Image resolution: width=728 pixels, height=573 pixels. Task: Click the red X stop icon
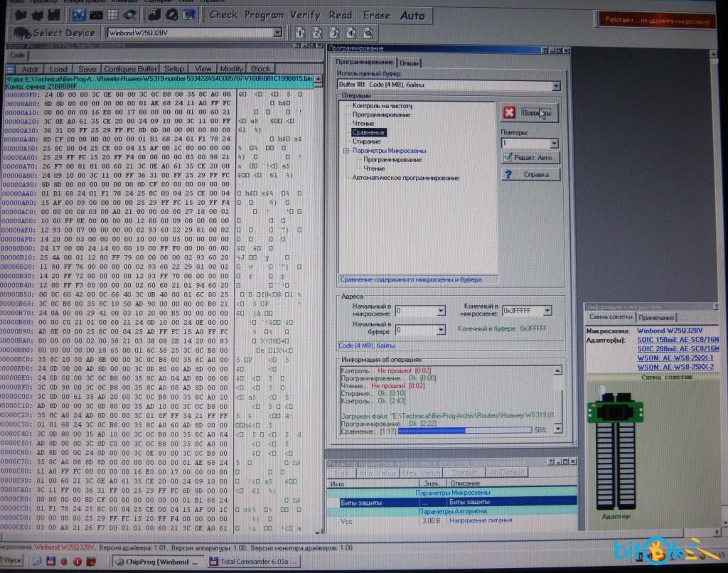[509, 112]
